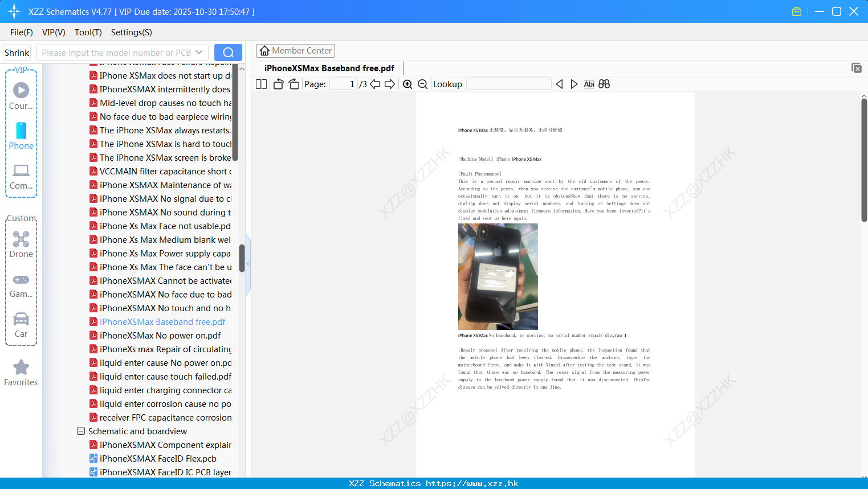Go to next PDF page arrow
The width and height of the screenshot is (868, 489).
click(390, 84)
